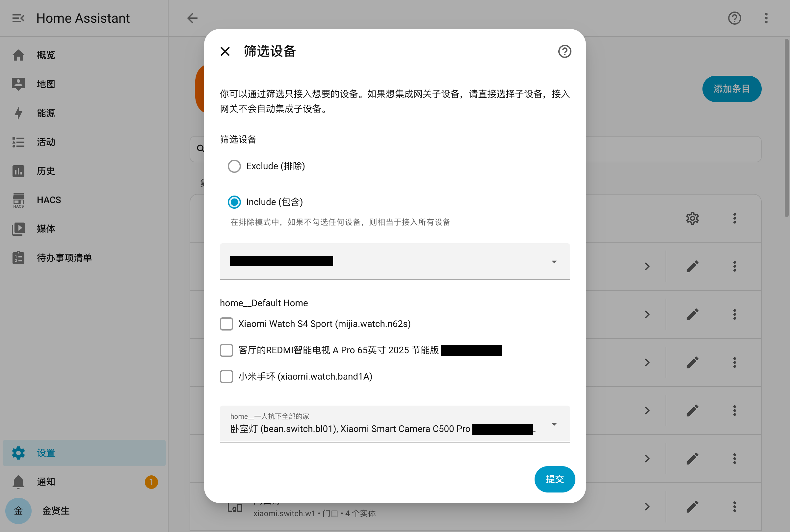This screenshot has height=532, width=790.
Task: Go to 历史 in the sidebar
Action: click(84, 171)
